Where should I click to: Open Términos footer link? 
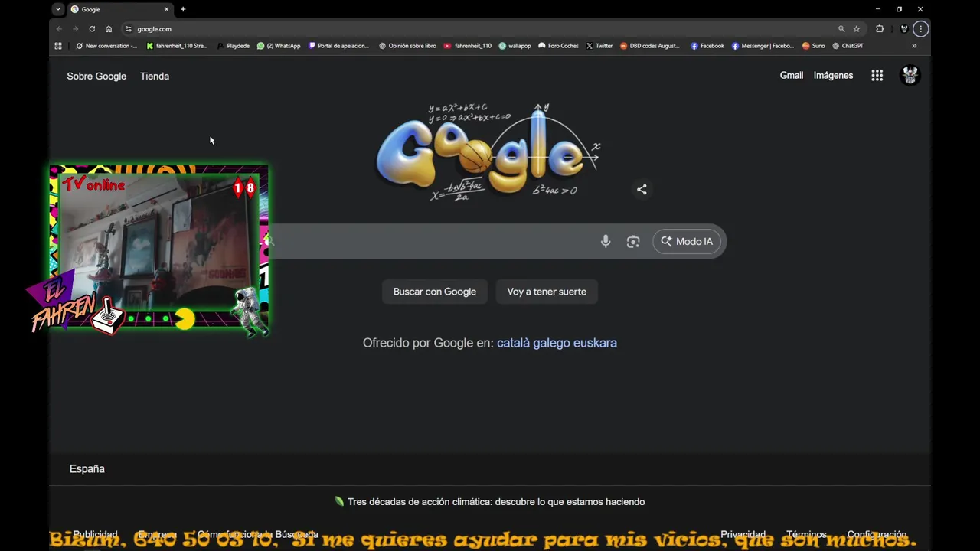point(806,534)
